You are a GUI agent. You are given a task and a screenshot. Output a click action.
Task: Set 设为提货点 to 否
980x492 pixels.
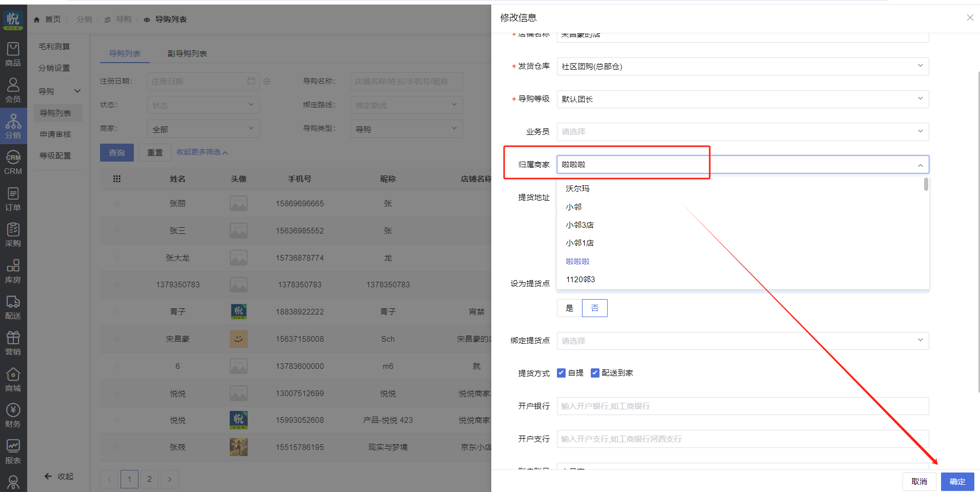pyautogui.click(x=595, y=308)
